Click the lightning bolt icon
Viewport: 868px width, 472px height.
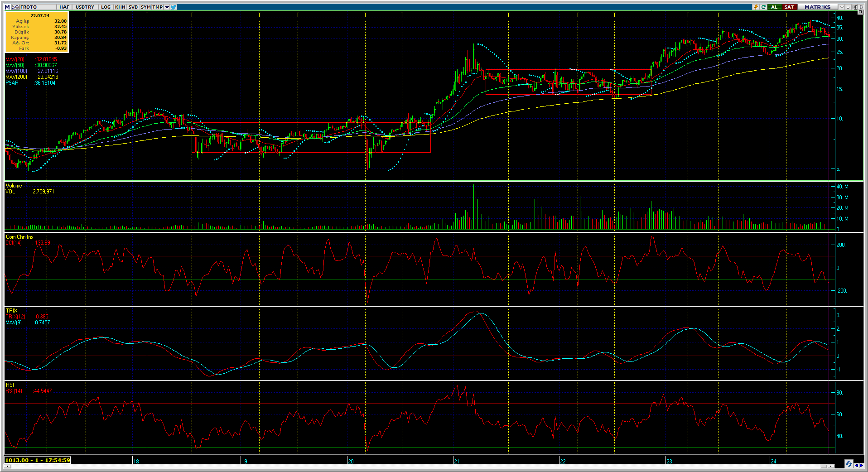click(756, 7)
